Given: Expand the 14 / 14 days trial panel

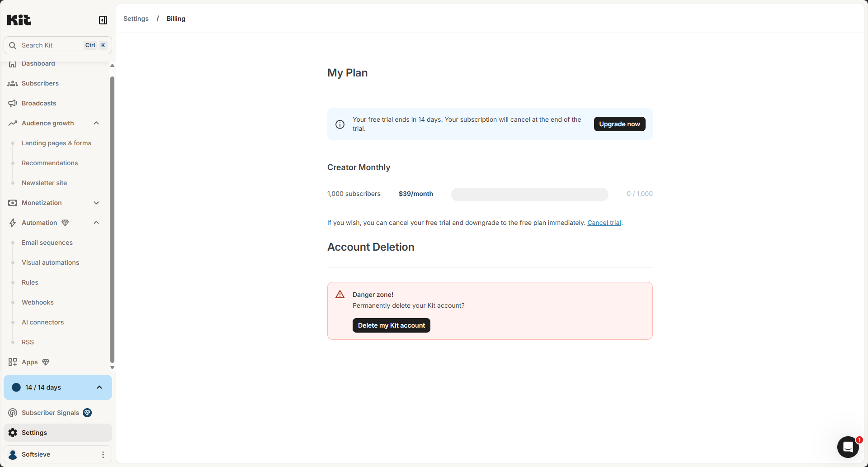Looking at the screenshot, I should pos(58,387).
